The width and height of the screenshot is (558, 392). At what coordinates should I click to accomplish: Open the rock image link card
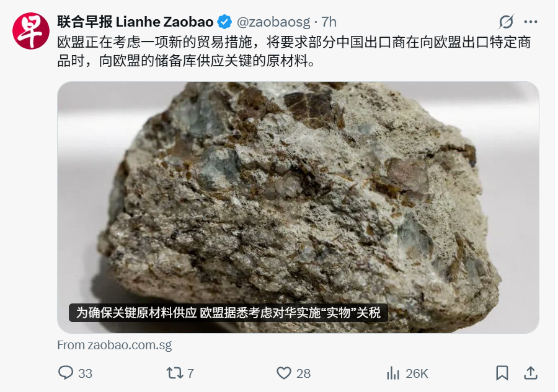298,207
